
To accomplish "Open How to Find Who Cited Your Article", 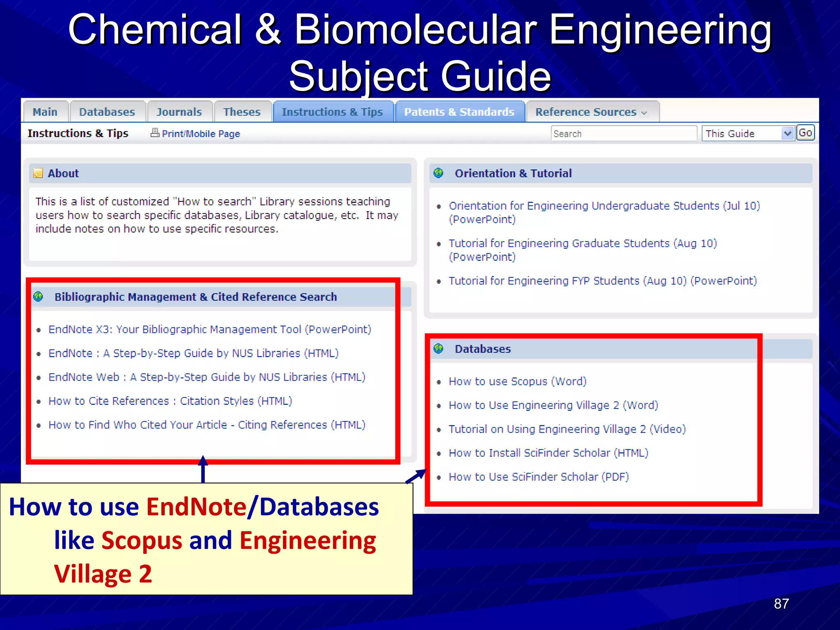I will pos(207,425).
